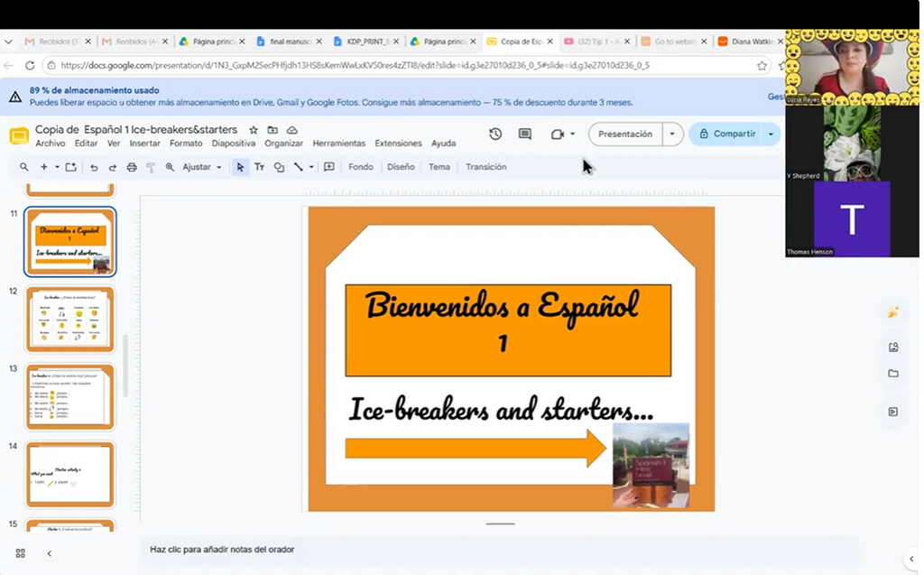Expand the camera record dropdown arrow

[x=572, y=134]
